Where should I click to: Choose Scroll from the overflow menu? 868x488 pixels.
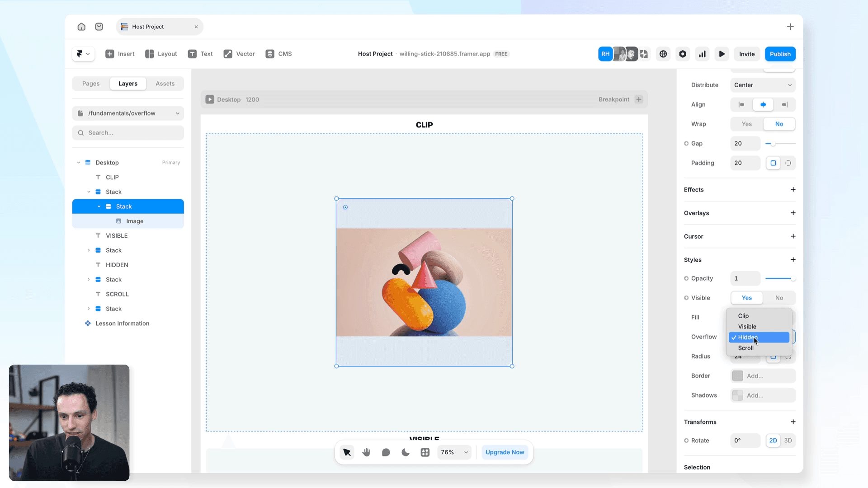pyautogui.click(x=759, y=348)
